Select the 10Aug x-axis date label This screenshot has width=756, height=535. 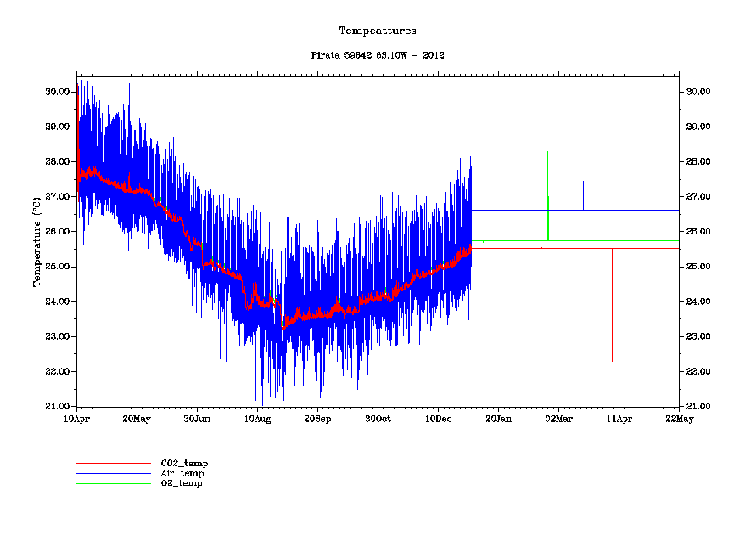pyautogui.click(x=257, y=419)
